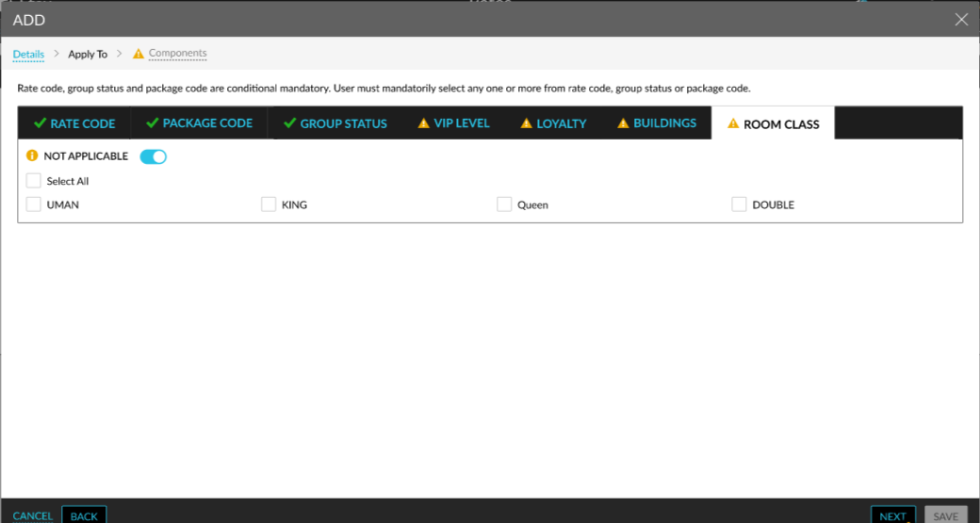Image resolution: width=980 pixels, height=523 pixels.
Task: Click the warning icon beside Components
Action: click(139, 54)
